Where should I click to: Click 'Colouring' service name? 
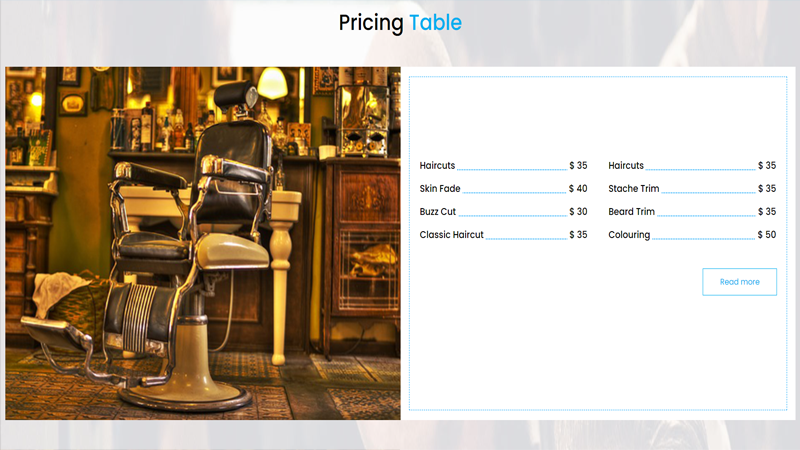pyautogui.click(x=629, y=235)
